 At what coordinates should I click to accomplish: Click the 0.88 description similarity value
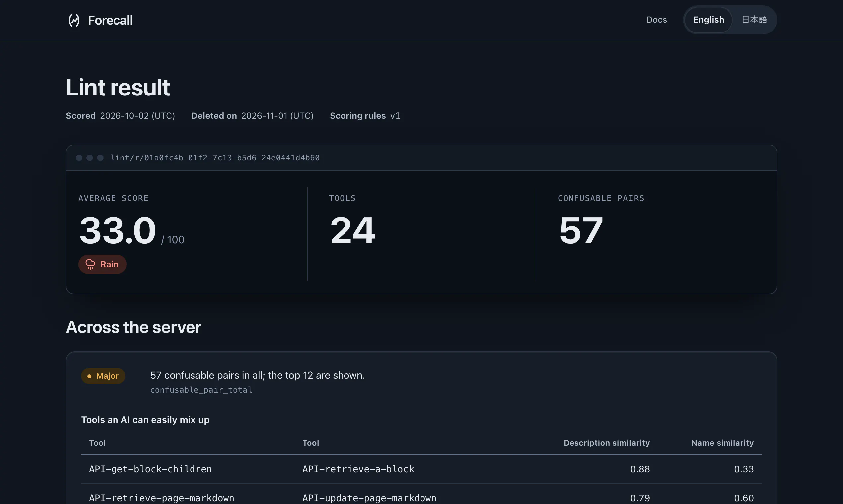click(640, 469)
